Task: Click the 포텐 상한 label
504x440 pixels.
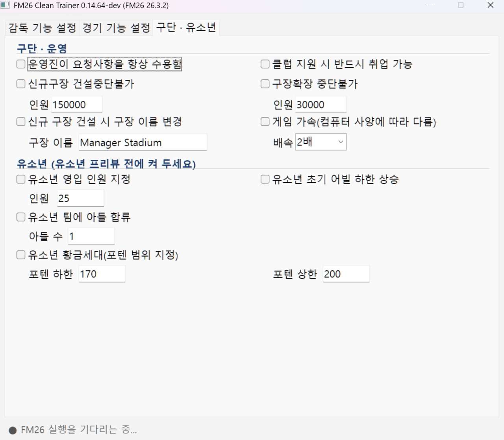Action: [x=295, y=274]
